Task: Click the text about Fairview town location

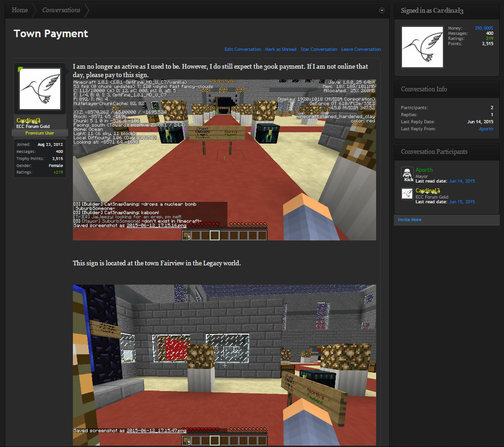Action: pyautogui.click(x=157, y=263)
